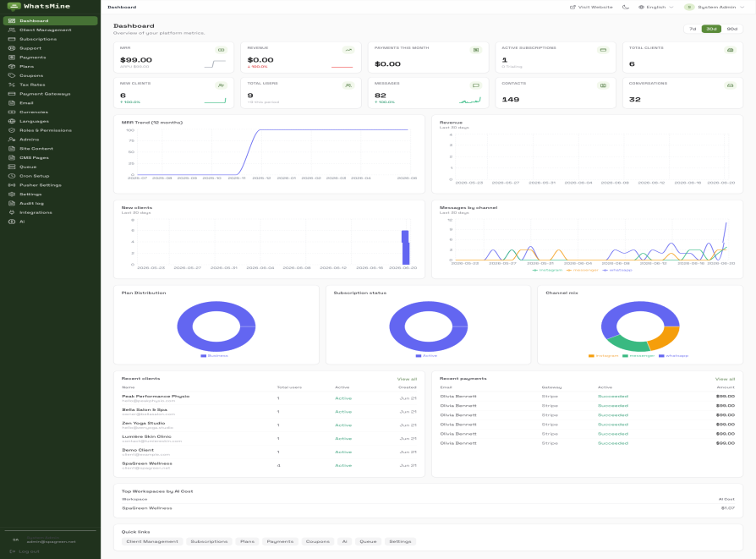Click the Coupons tag icon in sidebar
The height and width of the screenshot is (559, 756).
point(12,76)
